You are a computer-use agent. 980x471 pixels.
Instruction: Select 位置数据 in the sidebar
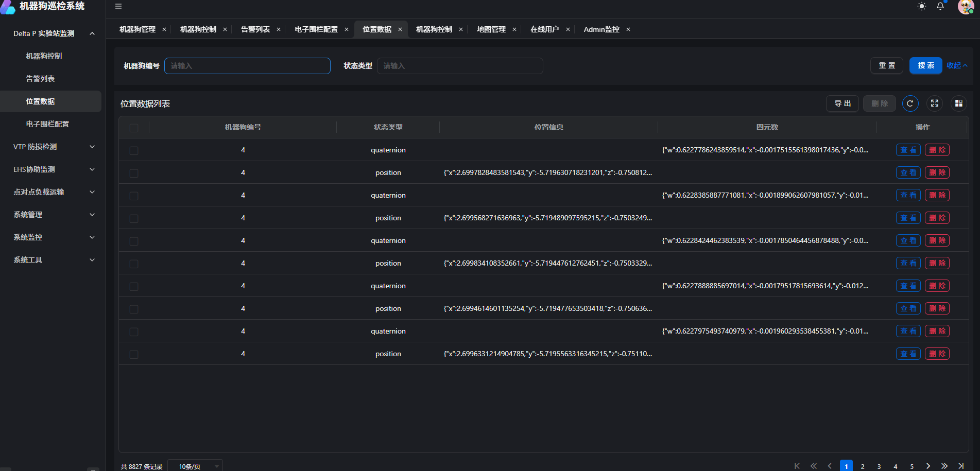51,101
